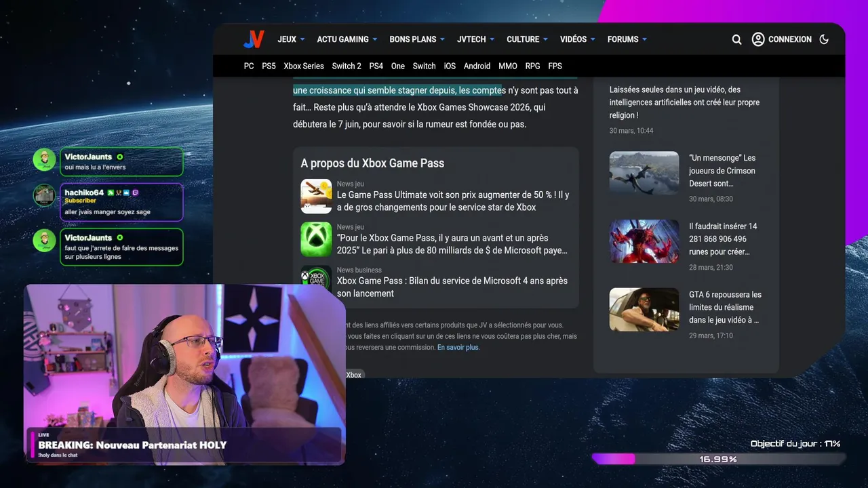Open the GTA 6 realism article
The width and height of the screenshot is (868, 488).
click(725, 307)
